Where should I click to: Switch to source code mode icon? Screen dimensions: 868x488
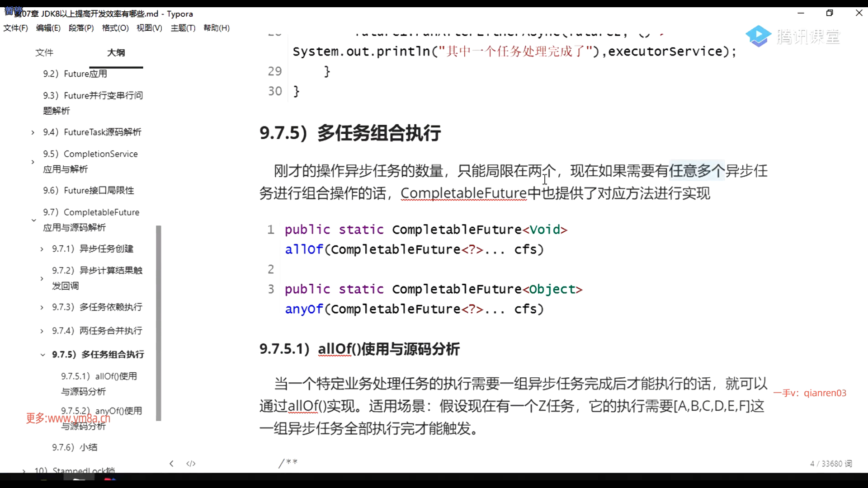[x=191, y=464]
